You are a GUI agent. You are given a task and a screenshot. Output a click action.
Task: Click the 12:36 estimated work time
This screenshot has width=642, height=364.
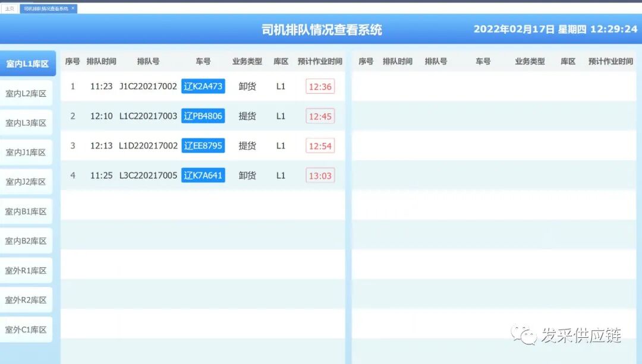[320, 86]
